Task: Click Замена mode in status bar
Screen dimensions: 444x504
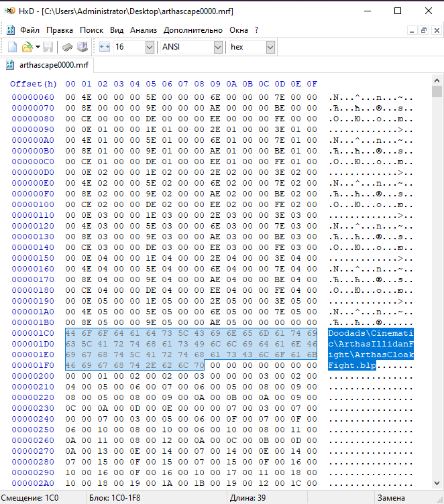Action: point(391,498)
